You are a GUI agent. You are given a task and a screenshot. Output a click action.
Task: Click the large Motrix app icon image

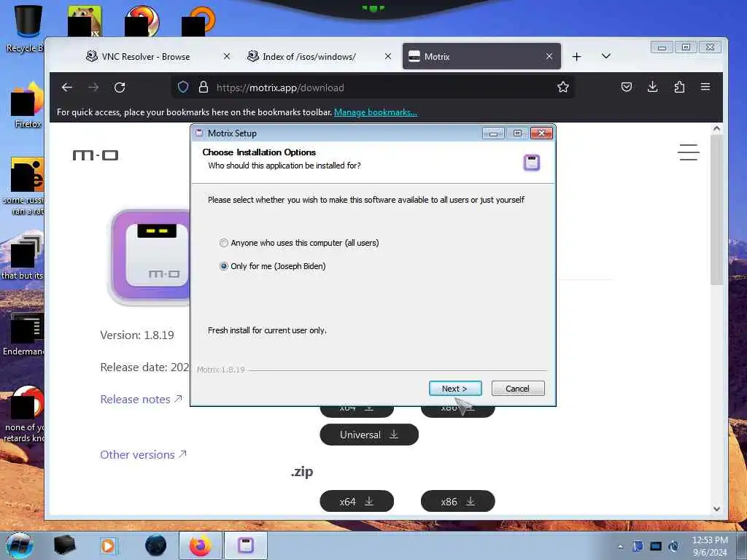tap(150, 257)
